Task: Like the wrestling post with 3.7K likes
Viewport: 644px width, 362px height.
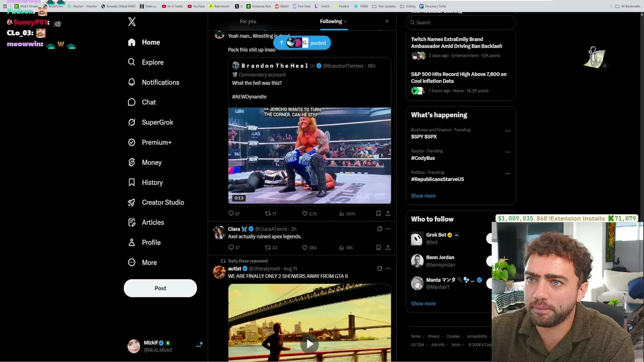Action: tap(304, 214)
